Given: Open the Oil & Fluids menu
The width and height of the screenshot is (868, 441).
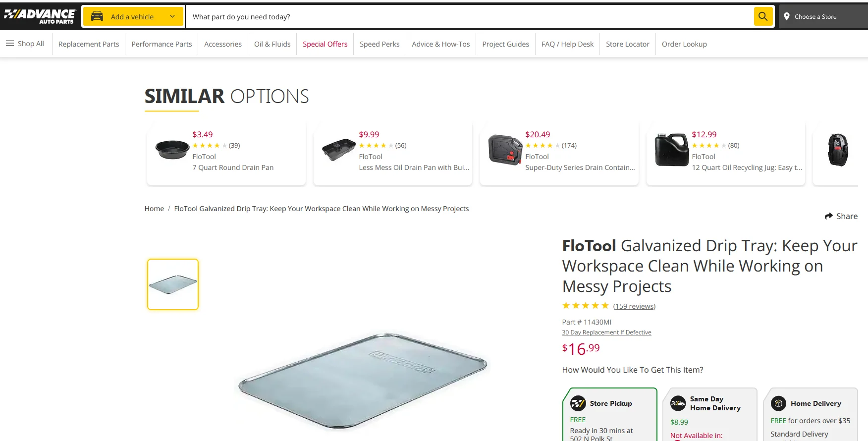Looking at the screenshot, I should [x=272, y=44].
